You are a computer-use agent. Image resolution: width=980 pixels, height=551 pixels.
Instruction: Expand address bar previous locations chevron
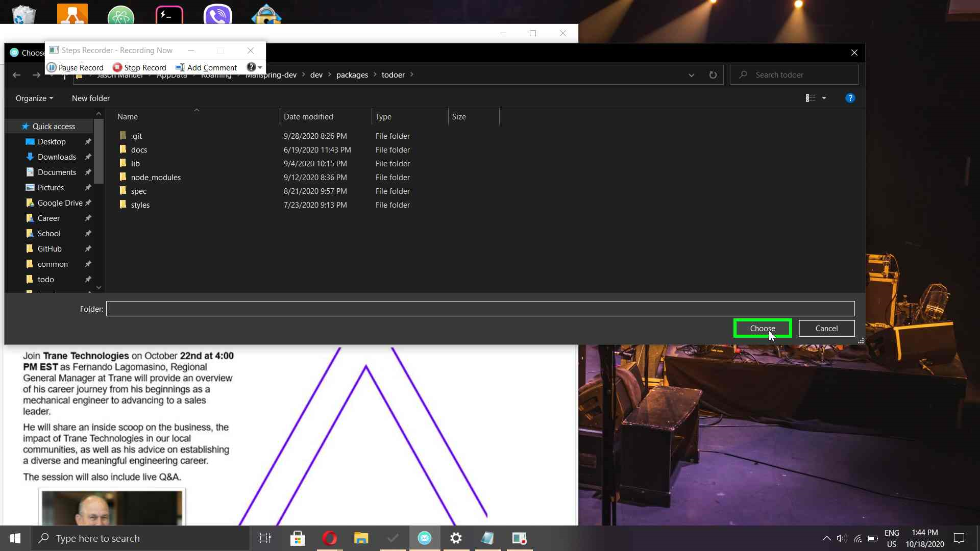[691, 75]
